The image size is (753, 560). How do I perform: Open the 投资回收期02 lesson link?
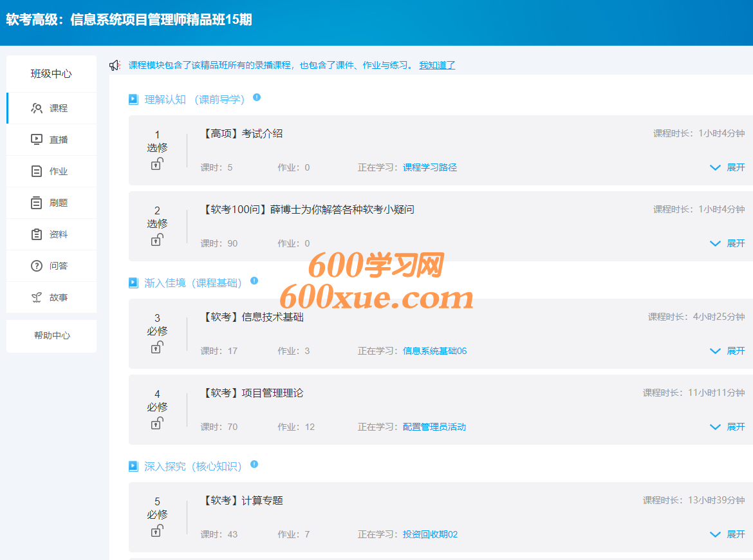pyautogui.click(x=430, y=534)
